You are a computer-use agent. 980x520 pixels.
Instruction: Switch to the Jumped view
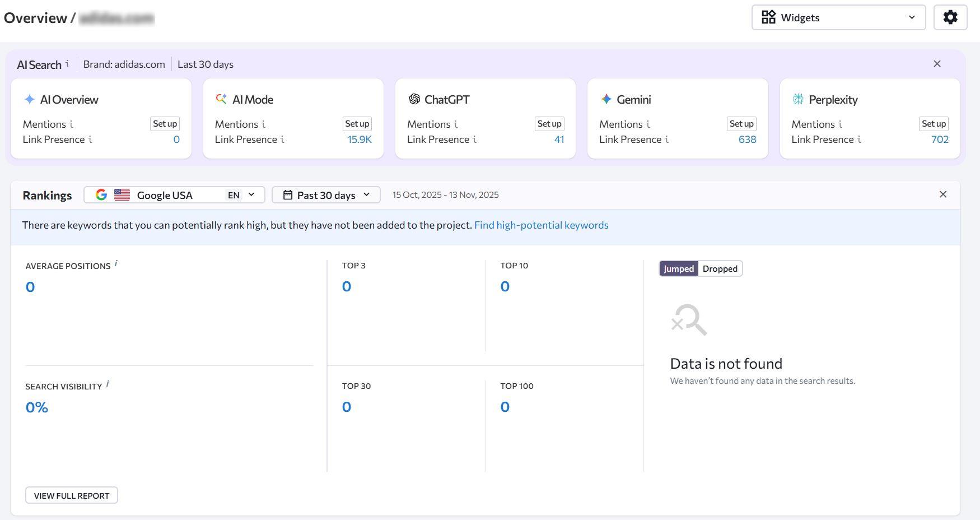(679, 268)
